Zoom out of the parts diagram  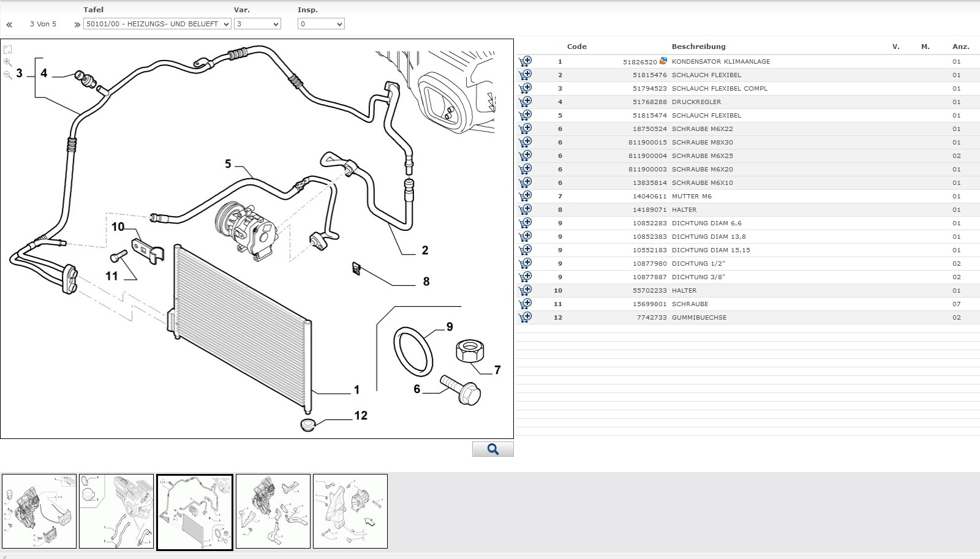[7, 75]
